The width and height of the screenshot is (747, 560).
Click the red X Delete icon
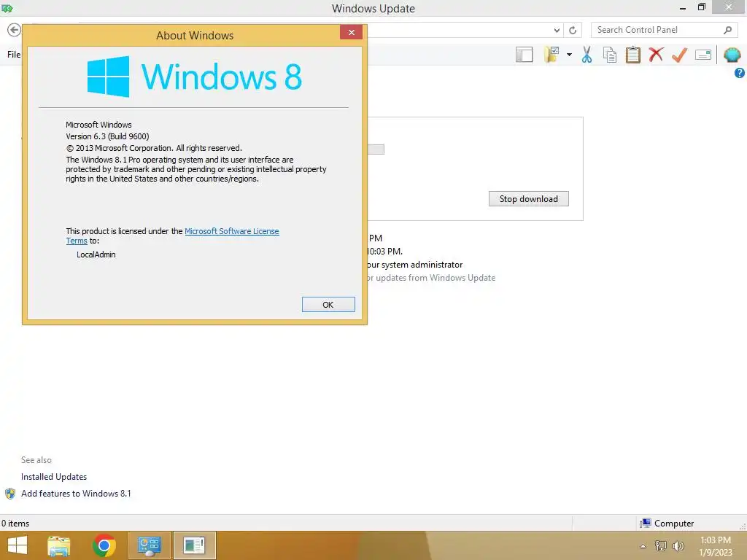pos(656,55)
